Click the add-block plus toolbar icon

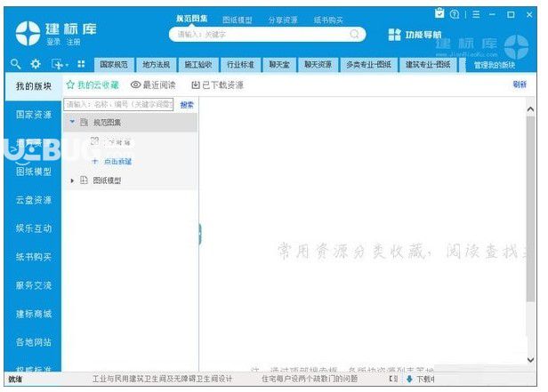pyautogui.click(x=57, y=64)
